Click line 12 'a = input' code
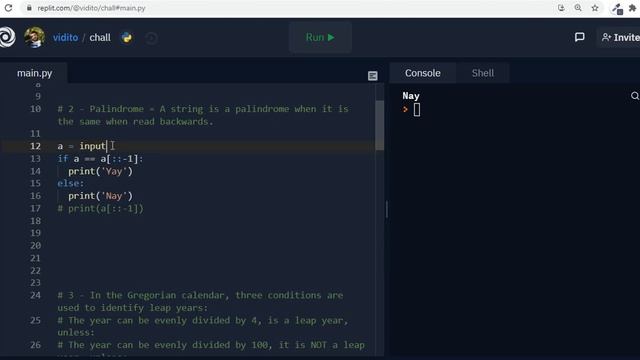Image resolution: width=640 pixels, height=360 pixels. pos(82,146)
